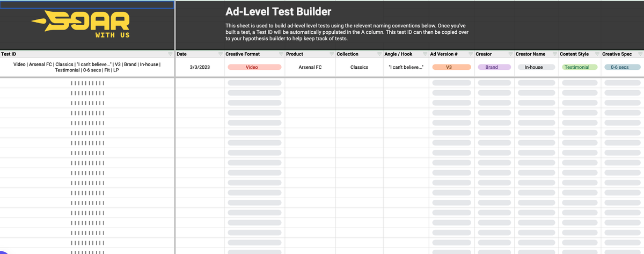Open the blue 0-6 secs creative spec chip
Viewport: 644px width, 254px height.
click(x=622, y=67)
